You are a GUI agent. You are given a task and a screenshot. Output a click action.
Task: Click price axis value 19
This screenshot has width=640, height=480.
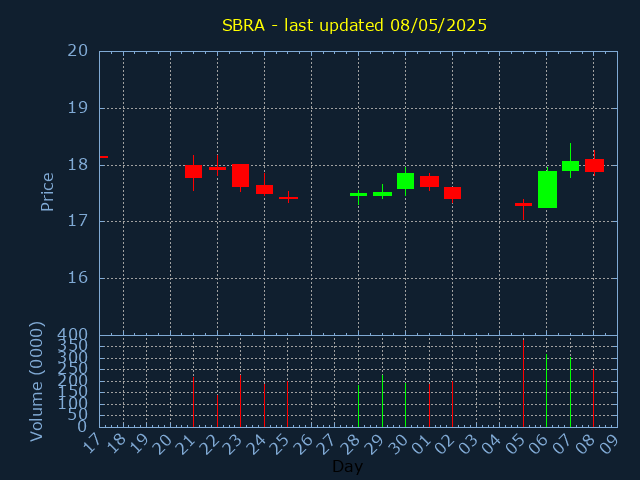(x=78, y=108)
